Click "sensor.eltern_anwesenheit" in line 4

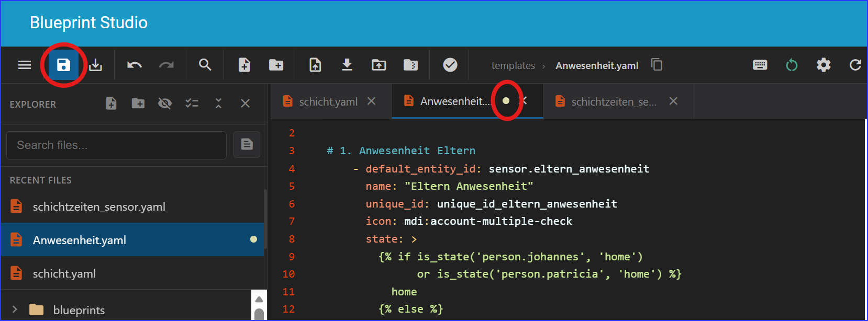pos(569,169)
